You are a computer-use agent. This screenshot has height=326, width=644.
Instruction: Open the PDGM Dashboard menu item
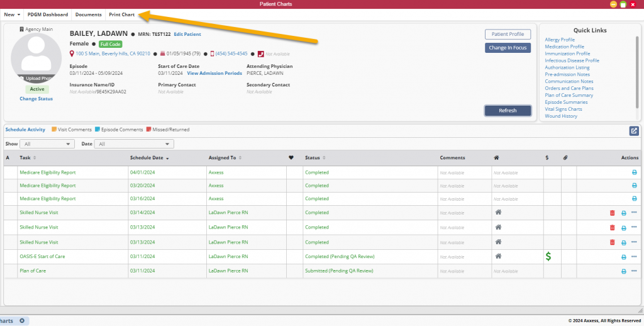click(48, 14)
